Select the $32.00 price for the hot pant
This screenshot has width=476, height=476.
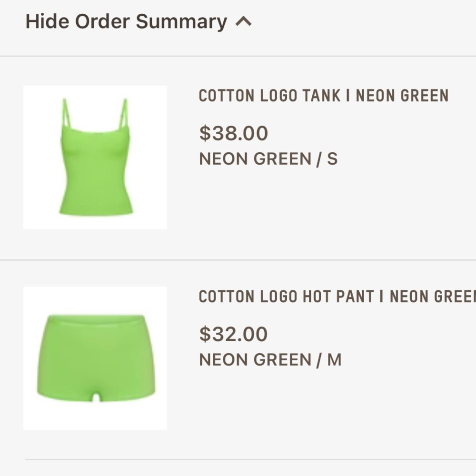tap(234, 334)
